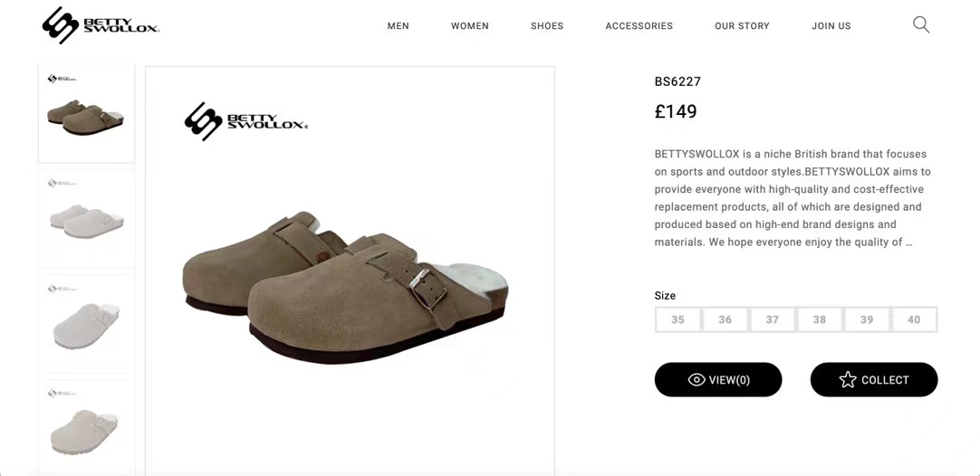The image size is (980, 476).
Task: Click the Betty Swollox header logo
Action: (x=101, y=25)
